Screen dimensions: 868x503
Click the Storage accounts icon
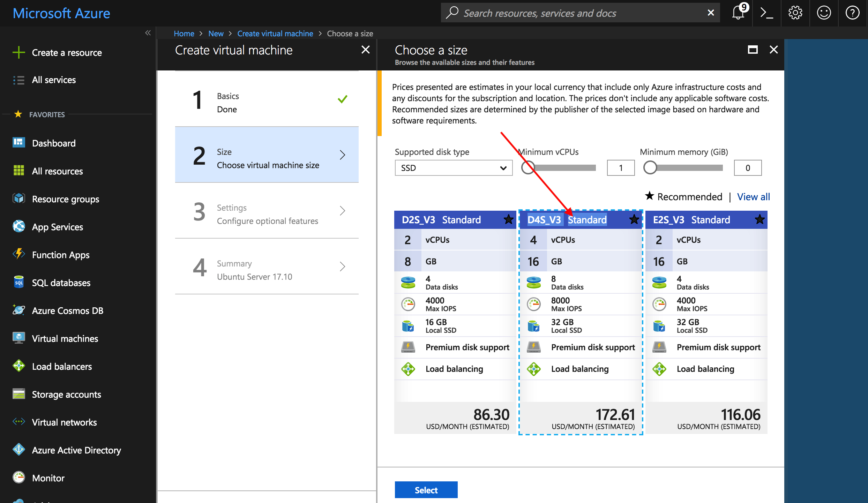pos(18,394)
